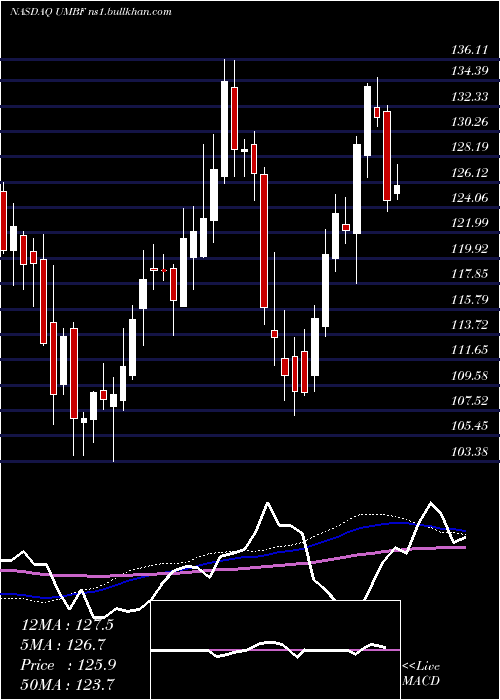This screenshot has width=500, height=700.
Task: Click the last white candlestick near 126
Action: 397,189
